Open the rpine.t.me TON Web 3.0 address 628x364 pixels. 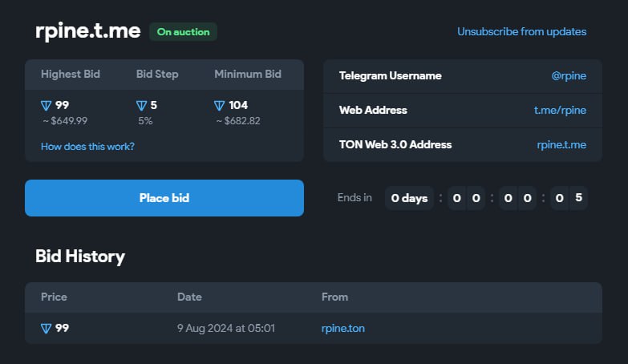point(561,144)
